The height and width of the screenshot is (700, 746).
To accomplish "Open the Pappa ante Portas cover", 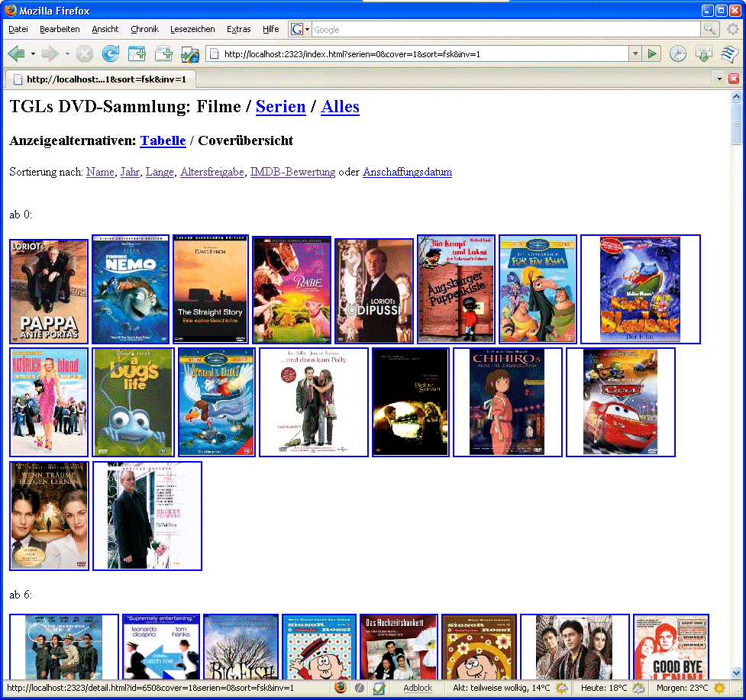I will point(49,292).
